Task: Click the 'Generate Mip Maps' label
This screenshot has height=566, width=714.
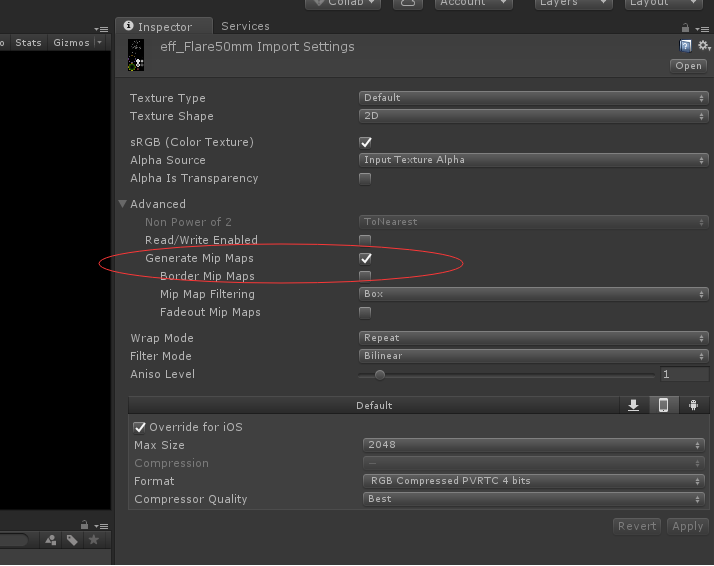Action: pyautogui.click(x=199, y=258)
